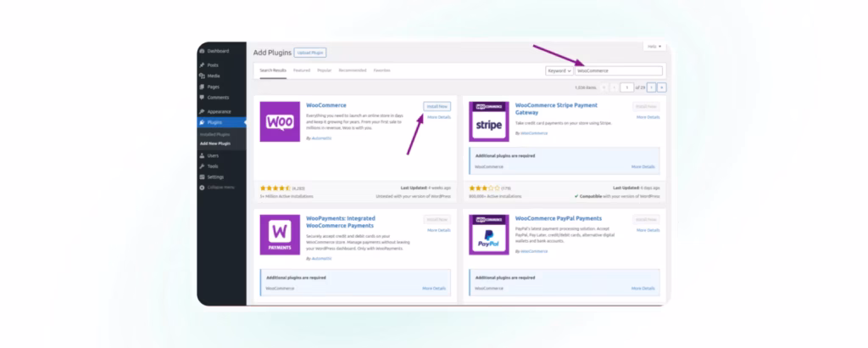Viewport: 868px width, 348px height.
Task: Switch to the Popular tab
Action: (325, 71)
